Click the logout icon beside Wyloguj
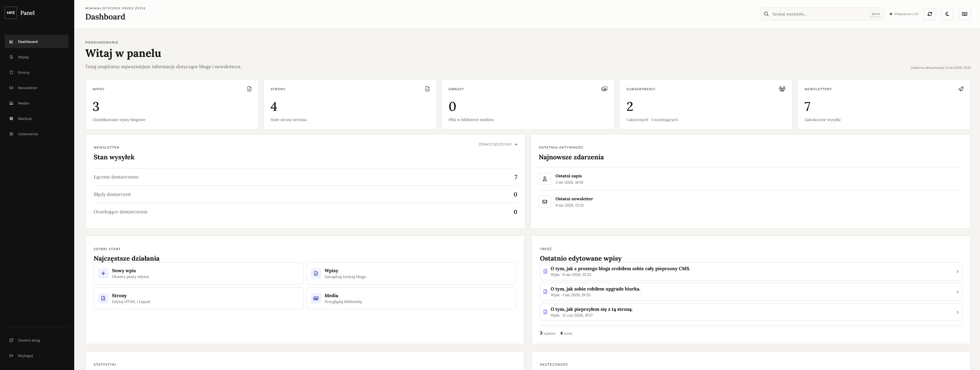Viewport: 980px width, 370px height. coord(11,355)
